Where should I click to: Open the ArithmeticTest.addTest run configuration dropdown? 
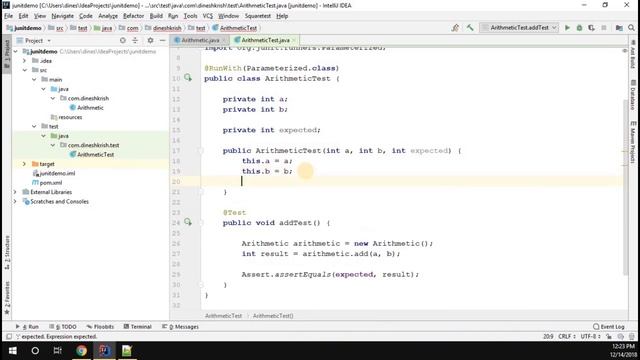[x=519, y=28]
